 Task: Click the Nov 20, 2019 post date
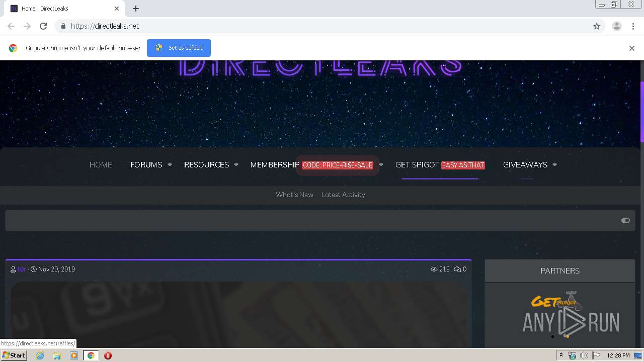[x=56, y=269]
